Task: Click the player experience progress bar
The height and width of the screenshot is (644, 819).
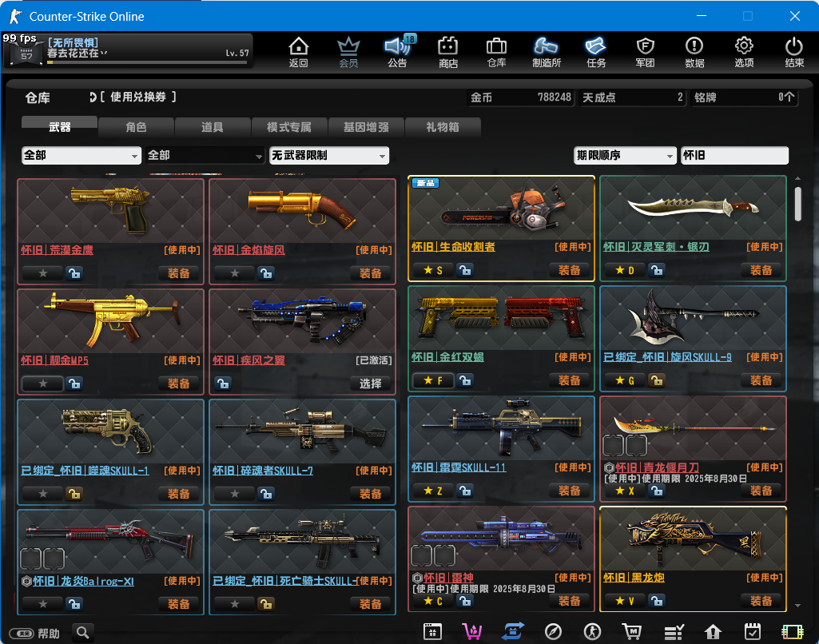Action: pyautogui.click(x=147, y=62)
